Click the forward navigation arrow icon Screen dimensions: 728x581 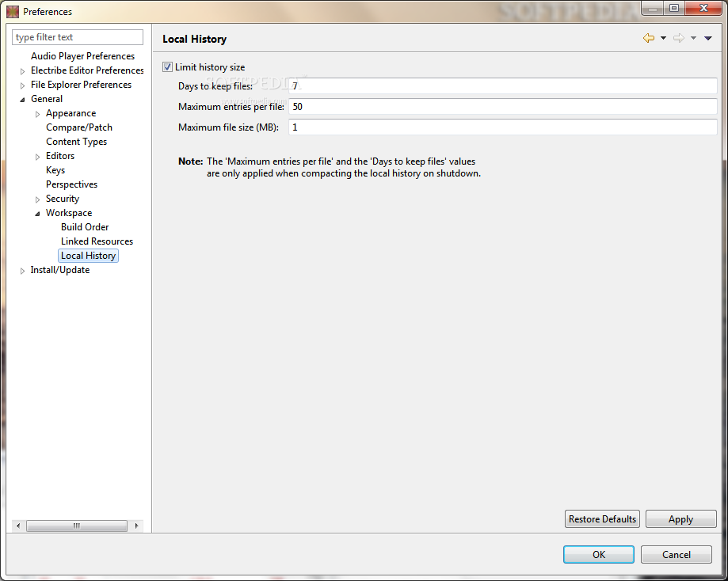click(x=678, y=38)
